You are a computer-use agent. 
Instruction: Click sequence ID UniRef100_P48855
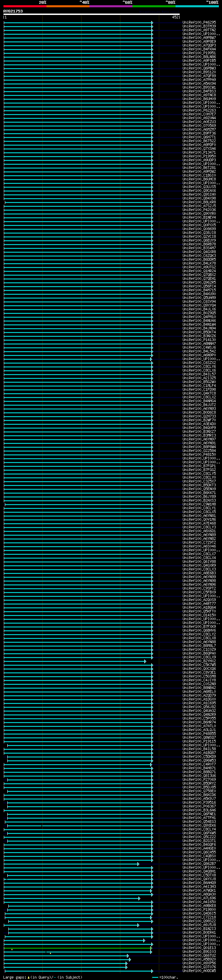pos(199,734)
